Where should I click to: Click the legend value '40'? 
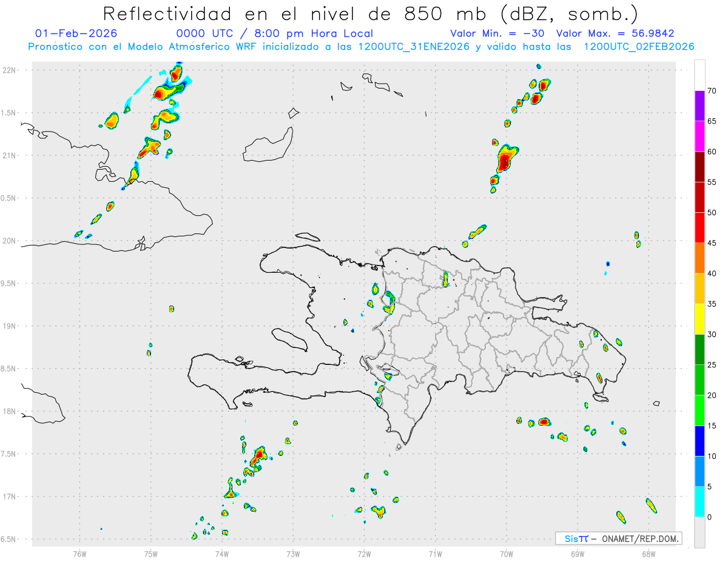(712, 273)
